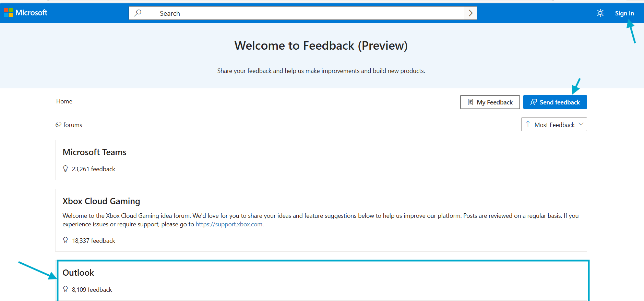The height and width of the screenshot is (301, 644).
Task: Click the '18,337 feedback' text
Action: tap(94, 241)
